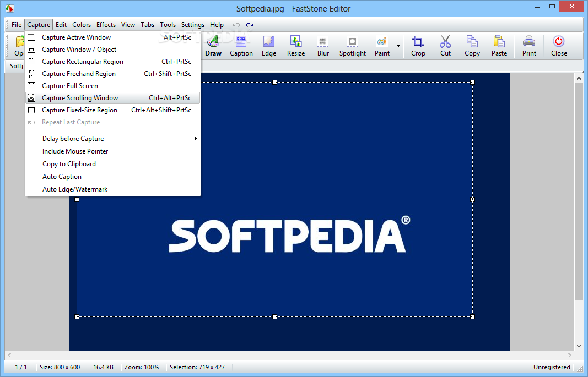The height and width of the screenshot is (377, 588).
Task: Open the Edit menu
Action: pyautogui.click(x=61, y=25)
